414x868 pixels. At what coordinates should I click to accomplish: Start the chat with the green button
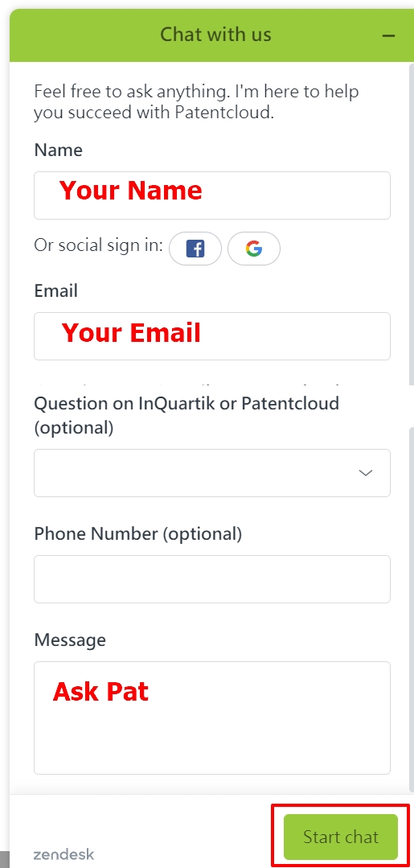(x=341, y=836)
